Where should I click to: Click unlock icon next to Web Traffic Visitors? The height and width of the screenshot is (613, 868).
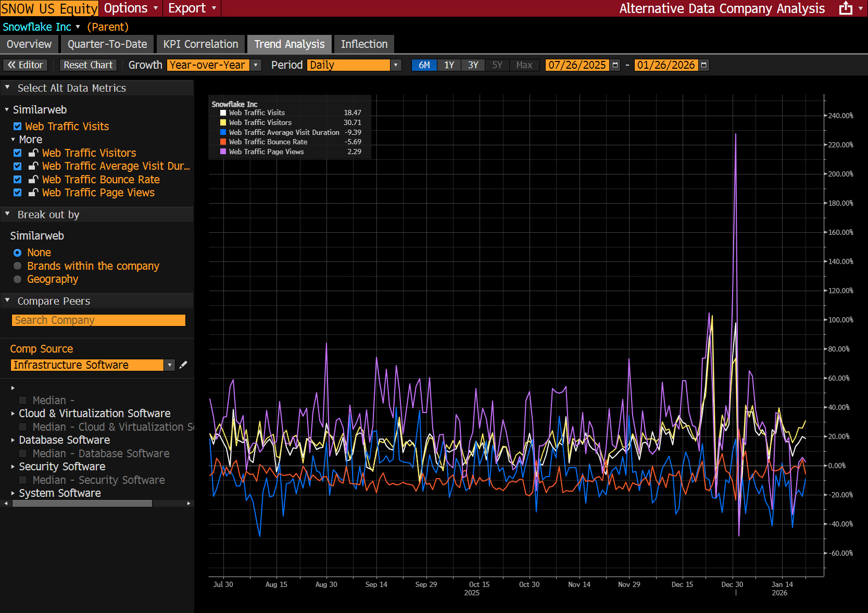33,153
